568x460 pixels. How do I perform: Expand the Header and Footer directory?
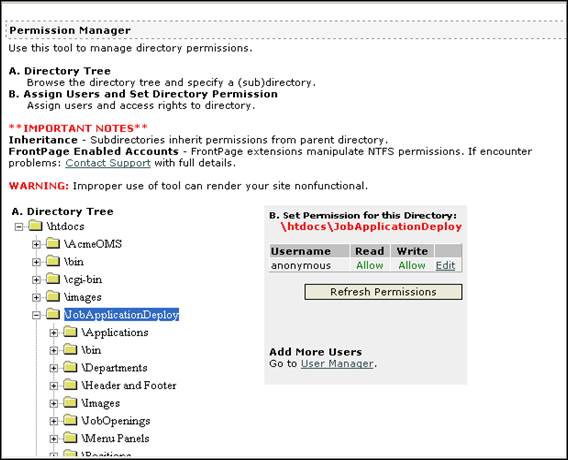point(53,386)
